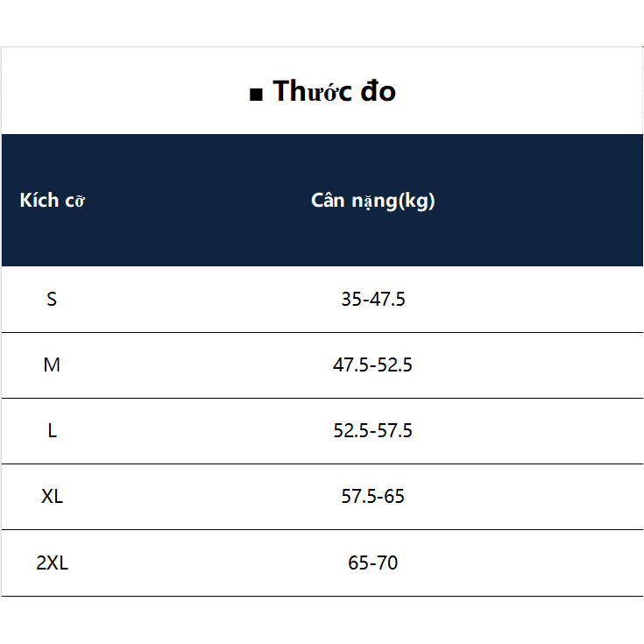Screen dimensions: 644x644
Task: Click the divider line between S and M rows
Action: tap(322, 332)
